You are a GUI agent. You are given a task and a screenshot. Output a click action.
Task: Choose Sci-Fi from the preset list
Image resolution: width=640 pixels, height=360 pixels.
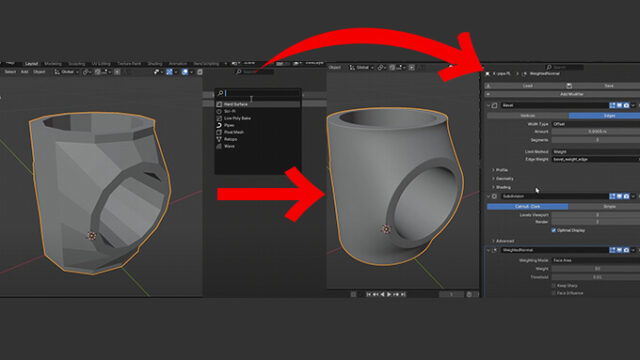coord(258,111)
